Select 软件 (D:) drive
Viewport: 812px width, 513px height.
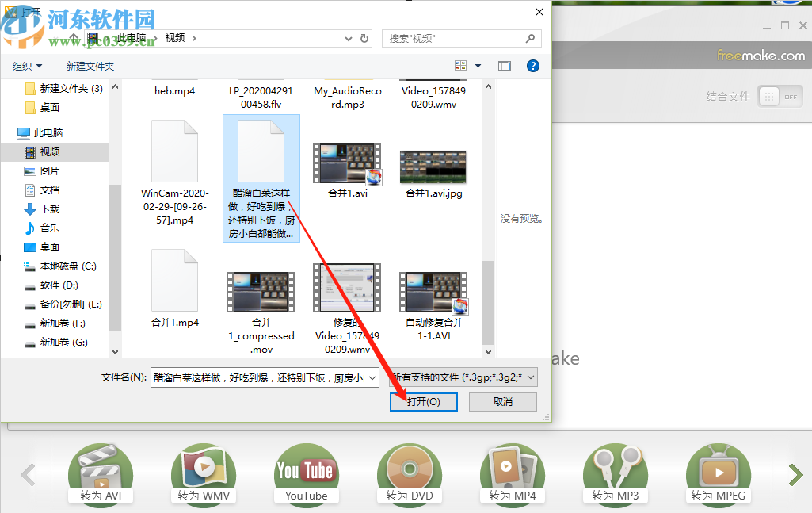point(51,285)
